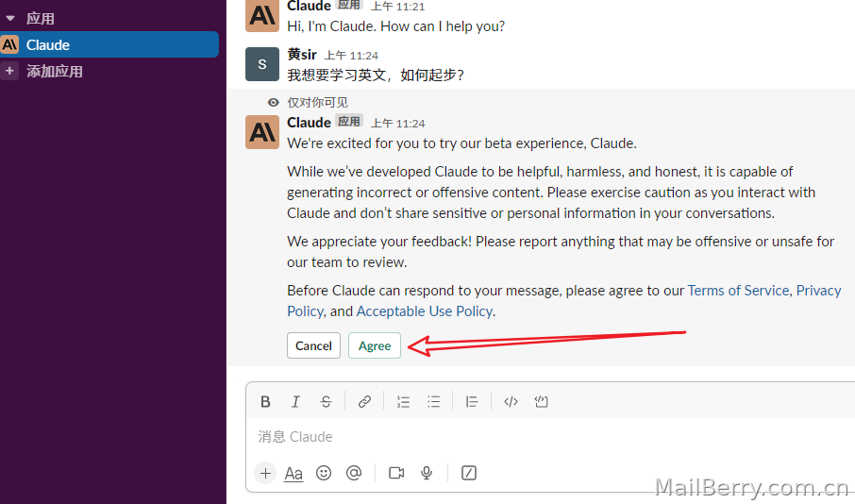Open attachments plus menu in composer

coord(265,473)
